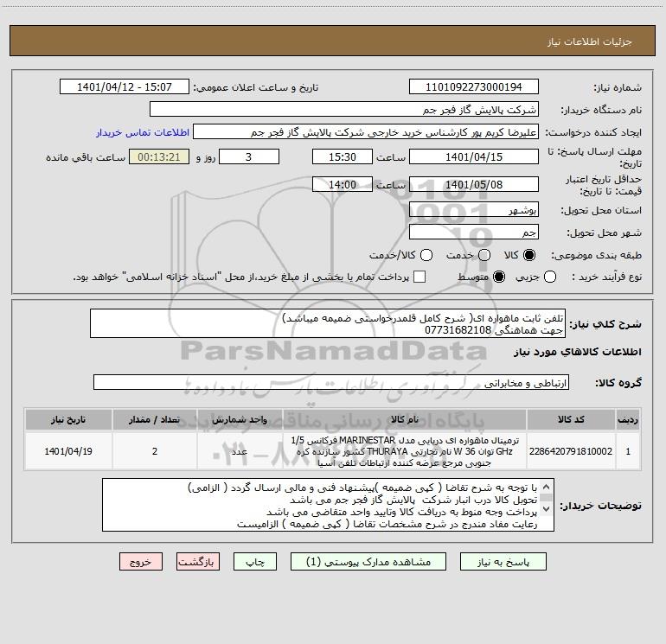Screen dimensions: 666x644
Task: Click the general description box تلفن ثابت ماهواره ای
Action: 328,323
